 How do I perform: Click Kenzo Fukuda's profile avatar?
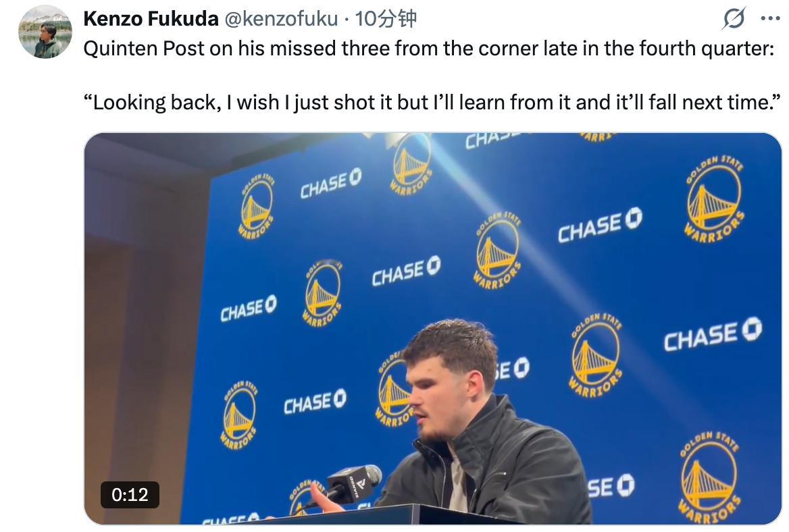coord(45,32)
